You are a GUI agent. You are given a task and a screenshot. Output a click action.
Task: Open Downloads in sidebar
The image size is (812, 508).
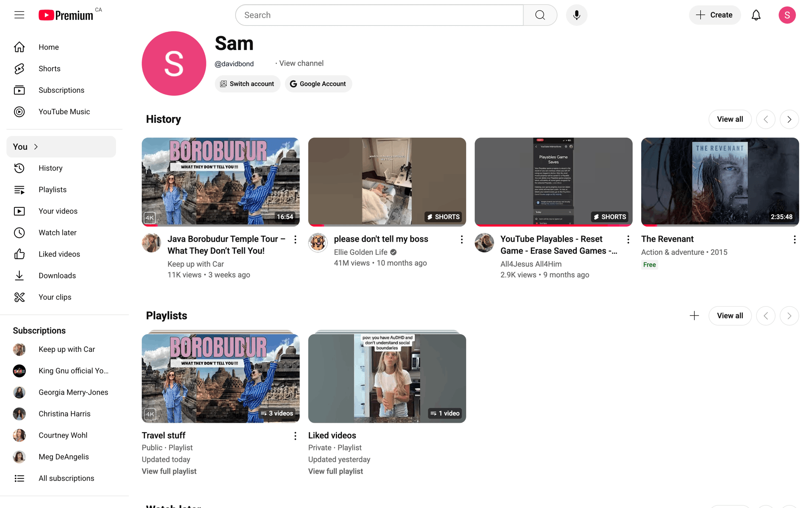[61, 276]
